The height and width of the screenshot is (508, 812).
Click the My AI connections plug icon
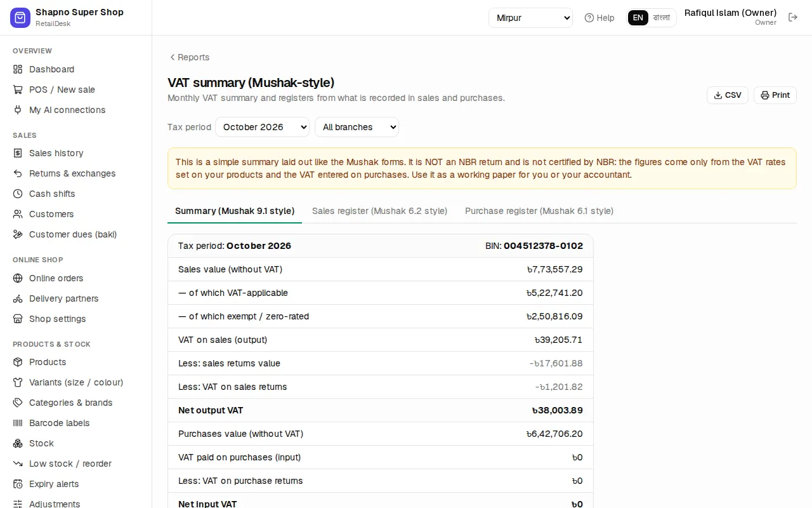click(x=18, y=110)
